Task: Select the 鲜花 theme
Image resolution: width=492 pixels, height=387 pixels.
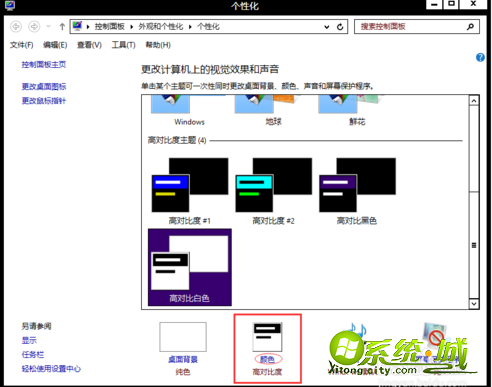Action: click(x=357, y=110)
